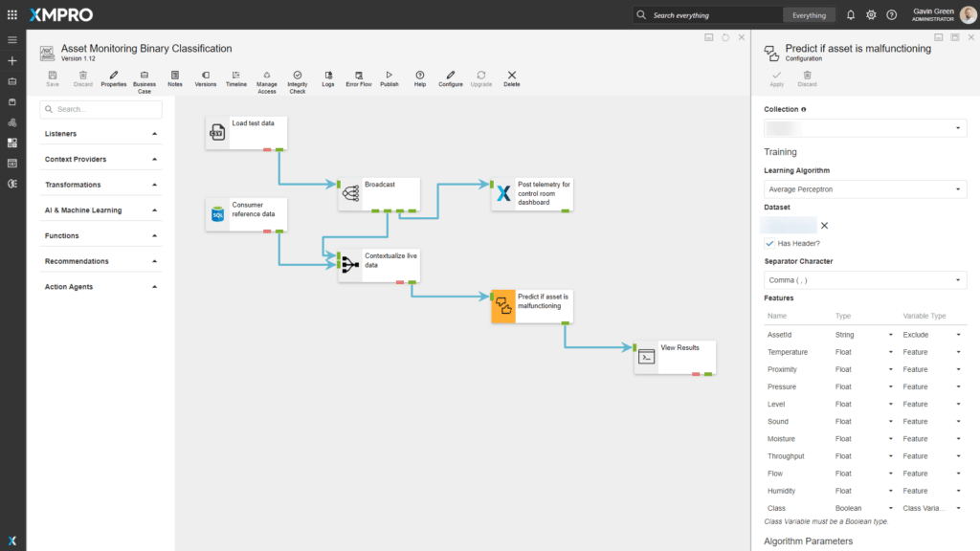Image resolution: width=980 pixels, height=551 pixels.
Task: Click the Publish play icon
Action: [389, 75]
